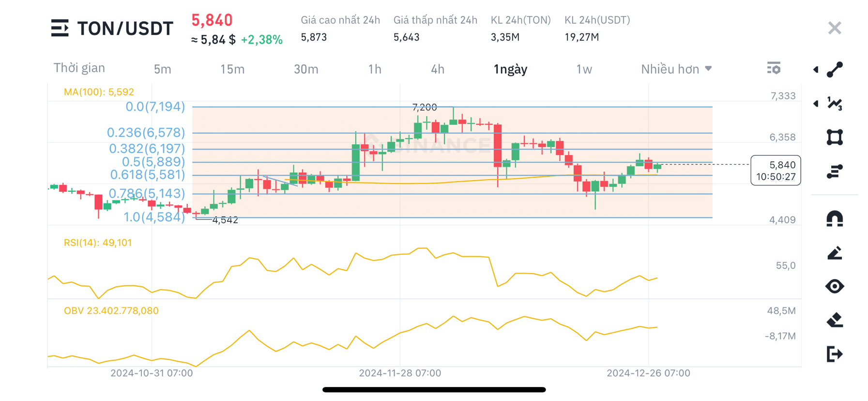Select the 4h interval tab

coord(437,69)
